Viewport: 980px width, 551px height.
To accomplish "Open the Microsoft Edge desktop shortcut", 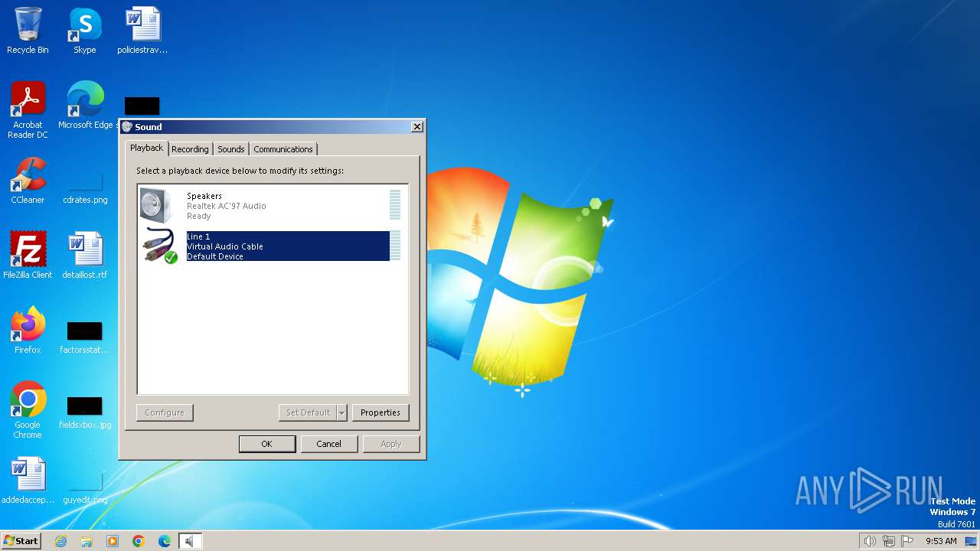I will click(85, 106).
